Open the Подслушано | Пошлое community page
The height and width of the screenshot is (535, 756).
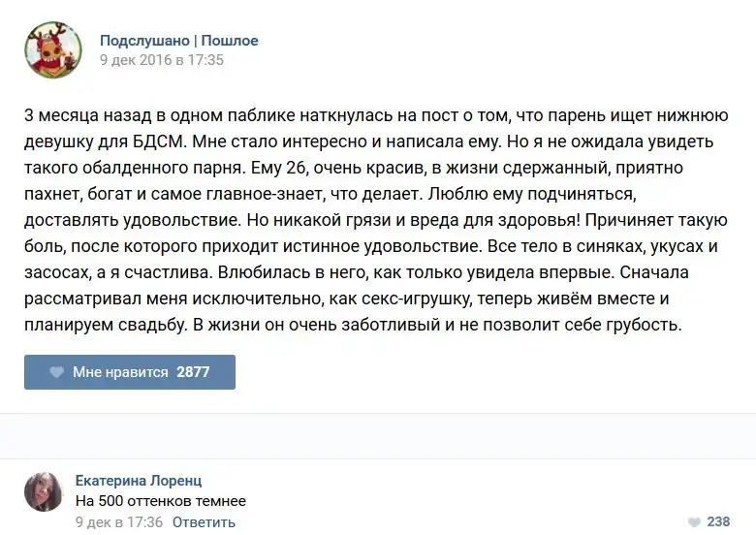[178, 41]
